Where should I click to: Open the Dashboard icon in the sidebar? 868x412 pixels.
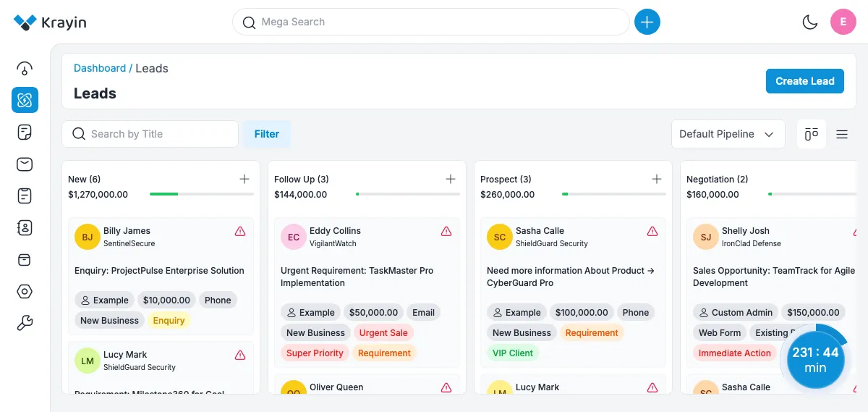point(25,69)
